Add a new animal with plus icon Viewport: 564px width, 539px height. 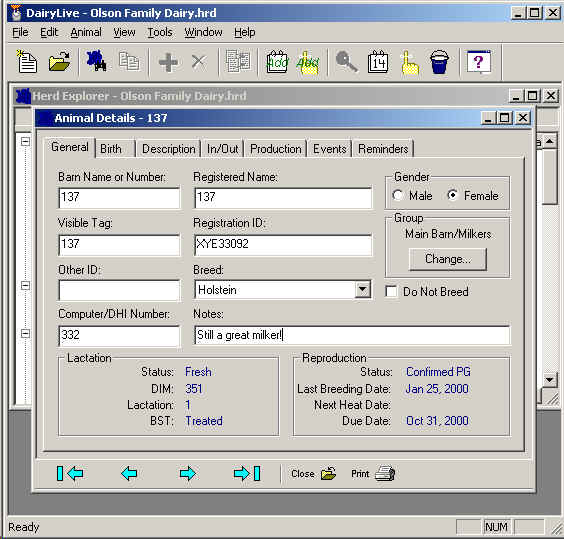click(168, 62)
